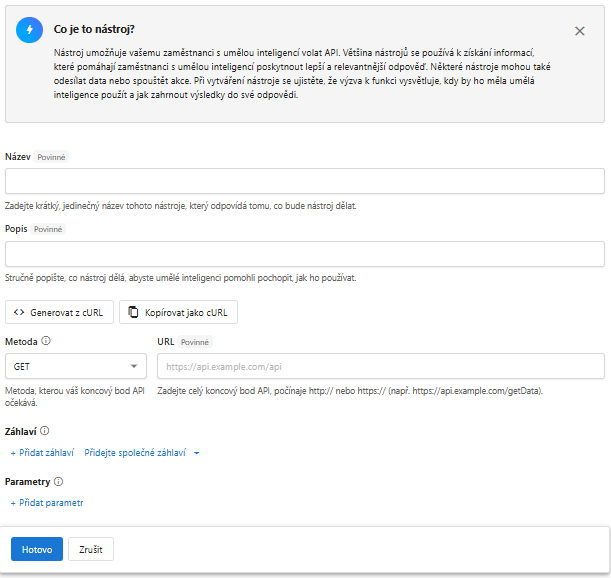
Task: Click the 'Generovat z cURL' button
Action: (60, 312)
